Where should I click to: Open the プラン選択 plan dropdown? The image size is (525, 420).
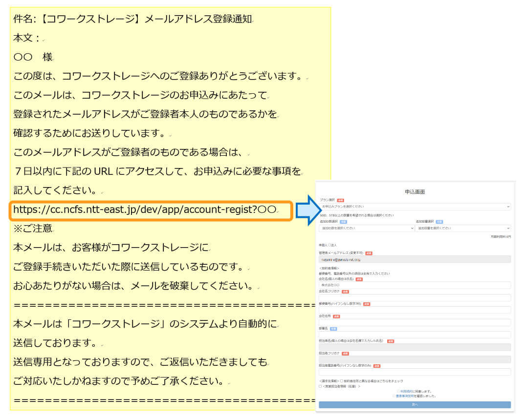(415, 207)
